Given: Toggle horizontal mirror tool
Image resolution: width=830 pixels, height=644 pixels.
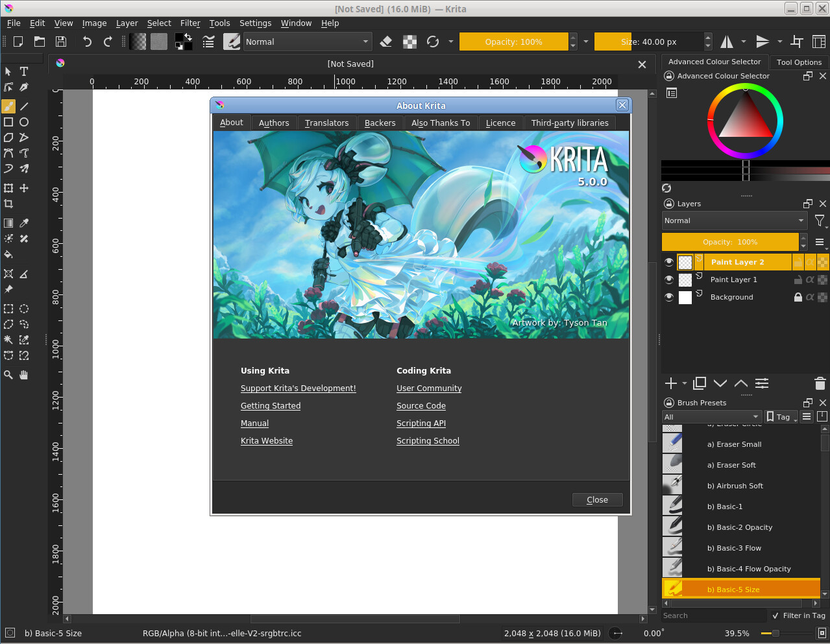Looking at the screenshot, I should click(x=727, y=42).
